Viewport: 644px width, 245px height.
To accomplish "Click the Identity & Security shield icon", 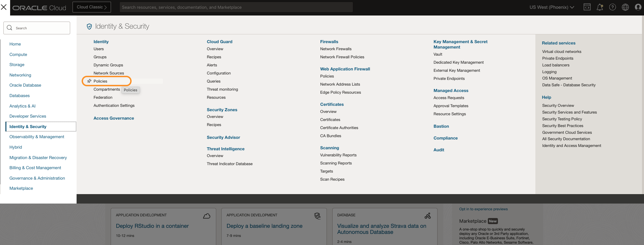I will tap(89, 26).
